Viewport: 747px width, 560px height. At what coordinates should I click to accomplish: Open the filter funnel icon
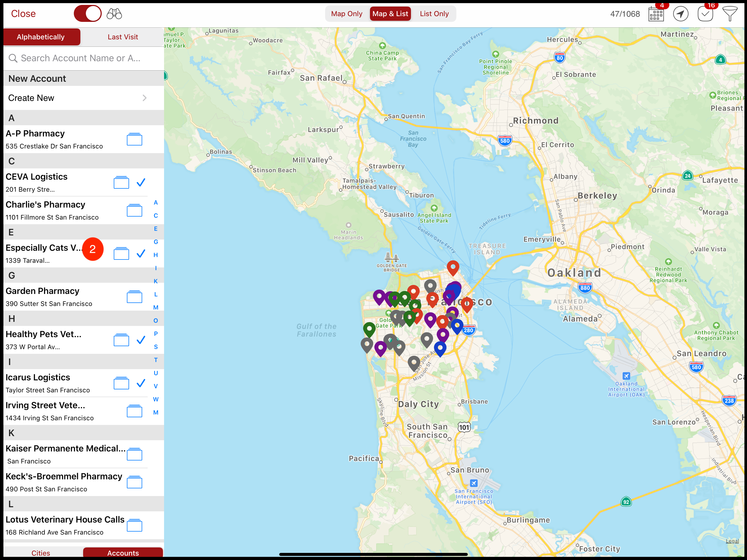click(730, 14)
